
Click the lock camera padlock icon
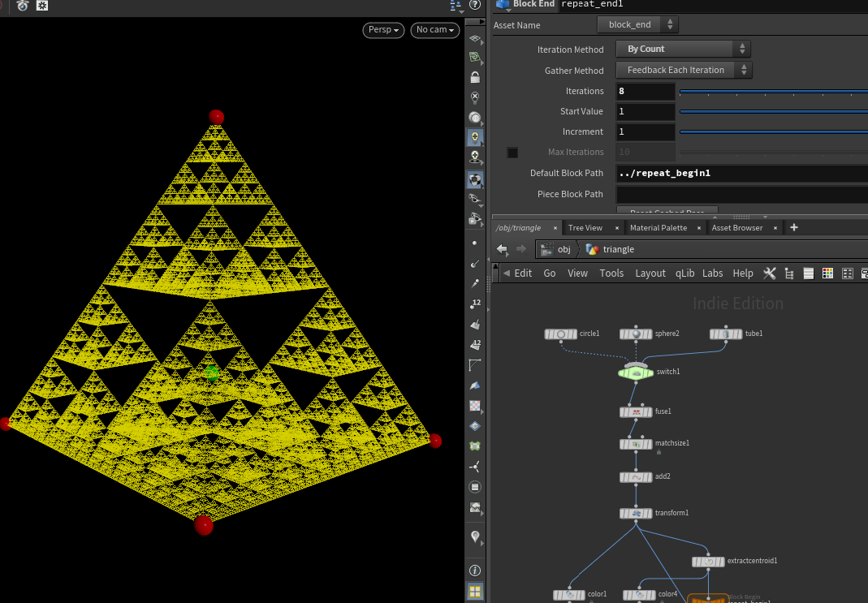coord(475,78)
